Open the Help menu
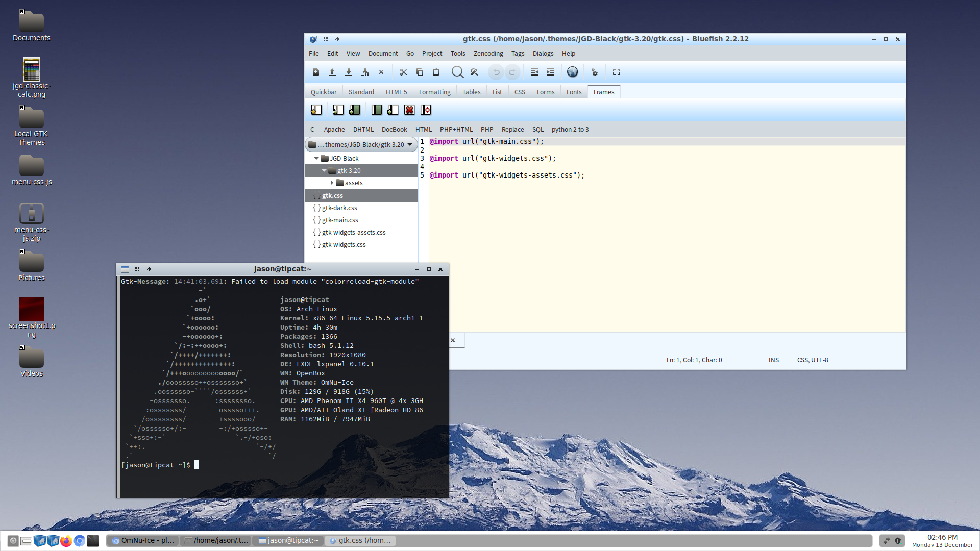 569,54
